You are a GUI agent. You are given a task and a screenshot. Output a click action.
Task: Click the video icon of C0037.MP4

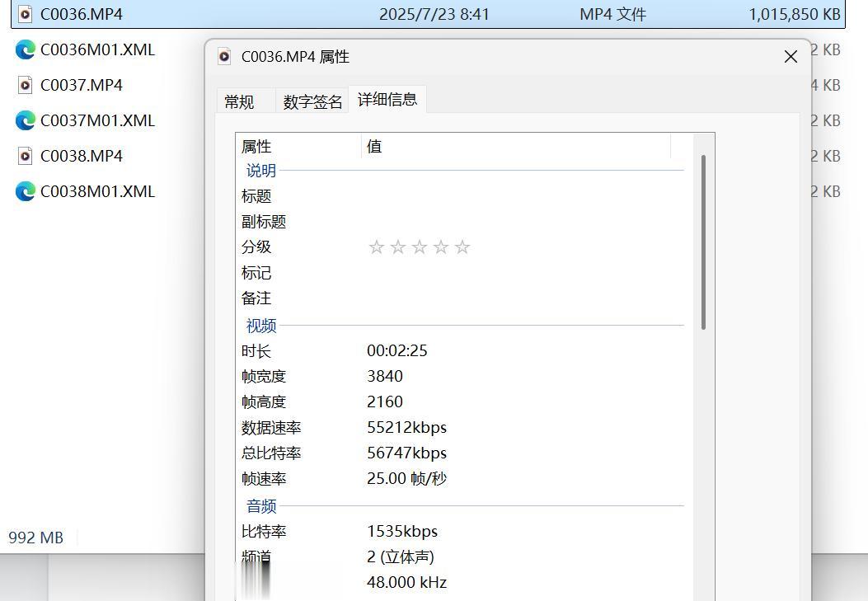click(25, 85)
